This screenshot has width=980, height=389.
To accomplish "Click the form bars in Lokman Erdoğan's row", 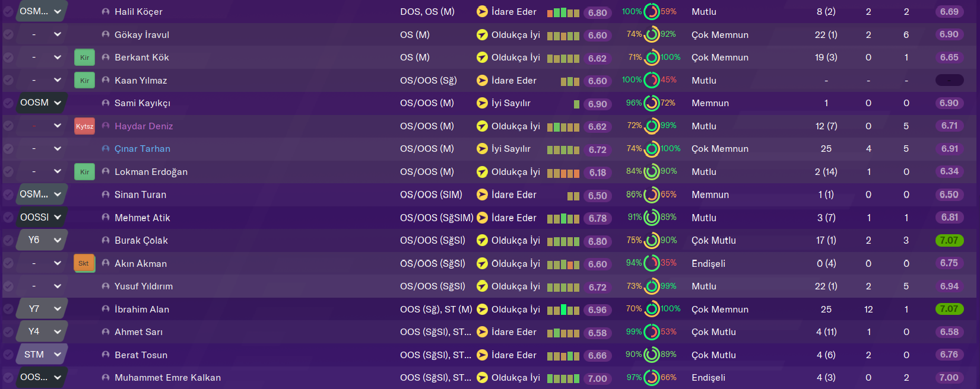I will coord(563,173).
